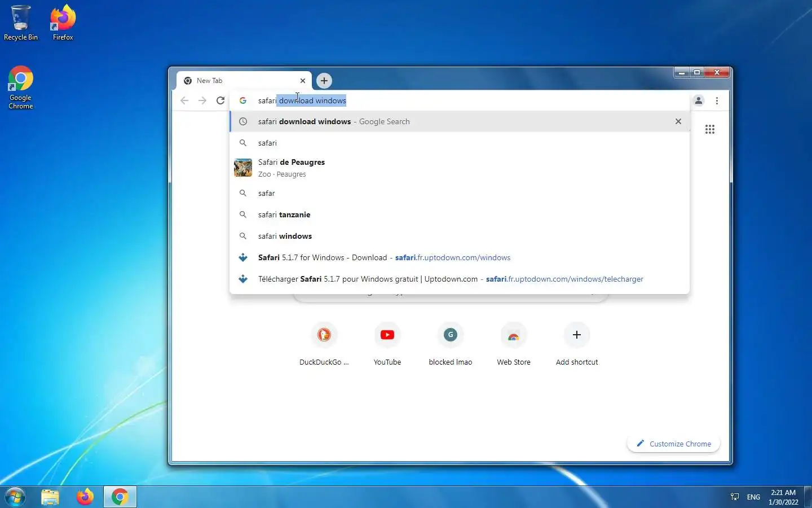Open Recycle Bin desktop icon

point(21,23)
